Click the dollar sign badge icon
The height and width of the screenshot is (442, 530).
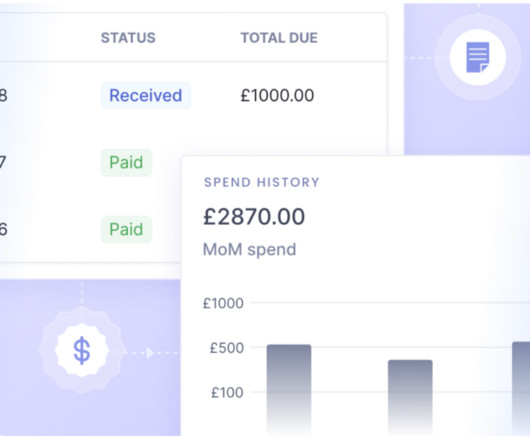(82, 351)
